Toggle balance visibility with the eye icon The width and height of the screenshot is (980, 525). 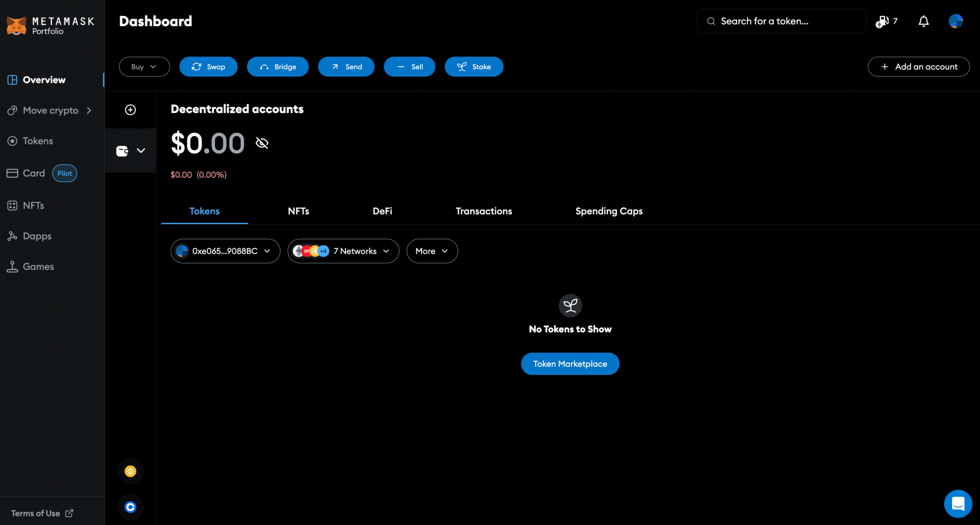pyautogui.click(x=261, y=142)
